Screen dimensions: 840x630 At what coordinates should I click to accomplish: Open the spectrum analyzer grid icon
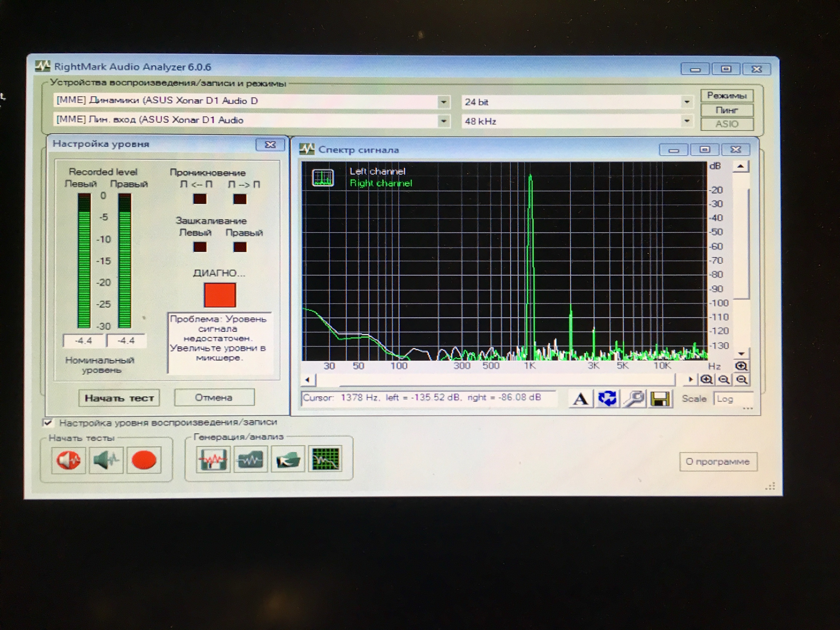point(325,459)
